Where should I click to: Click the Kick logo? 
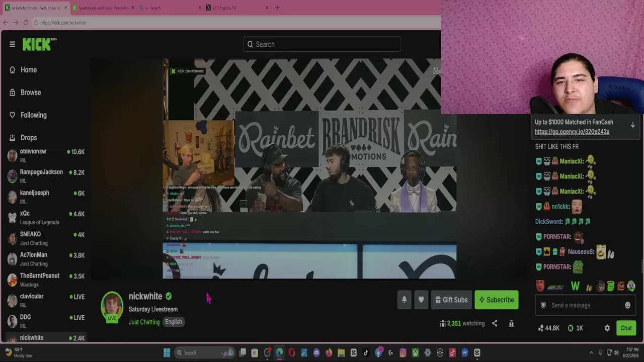tap(39, 44)
